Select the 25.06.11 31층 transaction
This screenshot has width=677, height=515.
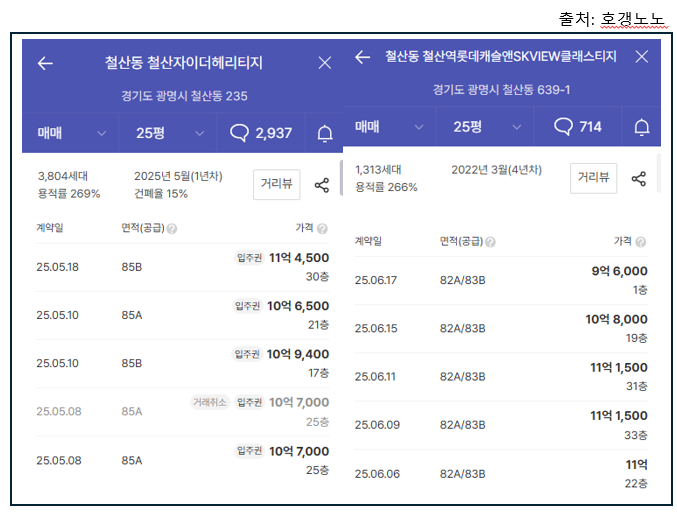(501, 377)
